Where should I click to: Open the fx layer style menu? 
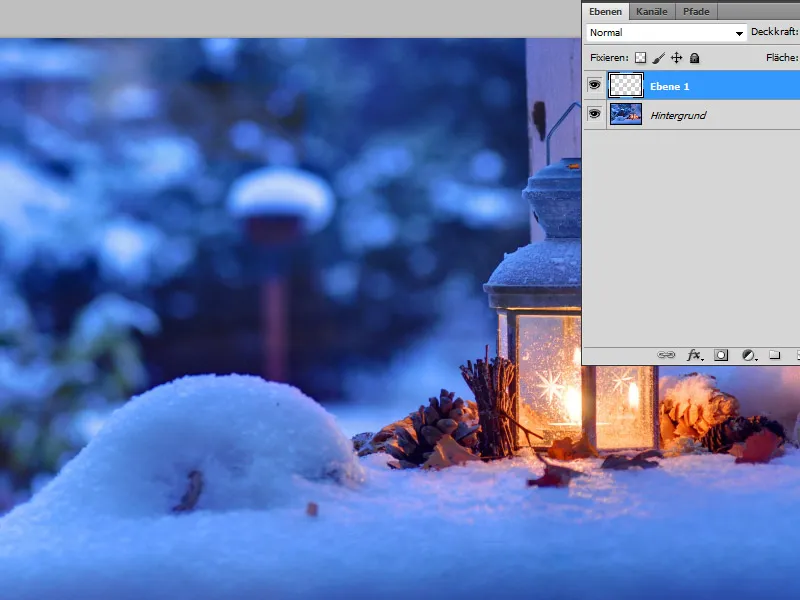[x=694, y=355]
